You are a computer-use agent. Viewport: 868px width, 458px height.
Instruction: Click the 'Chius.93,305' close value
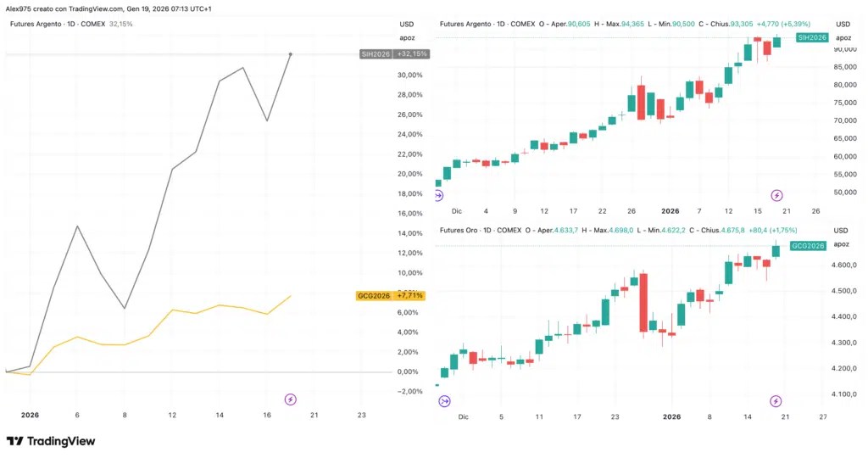pos(732,25)
